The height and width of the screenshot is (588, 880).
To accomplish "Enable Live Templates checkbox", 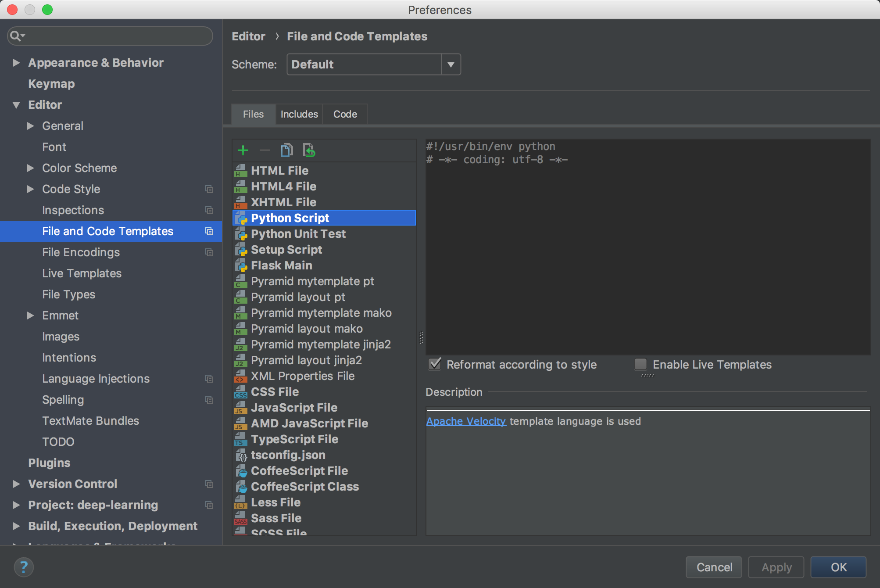I will 640,364.
